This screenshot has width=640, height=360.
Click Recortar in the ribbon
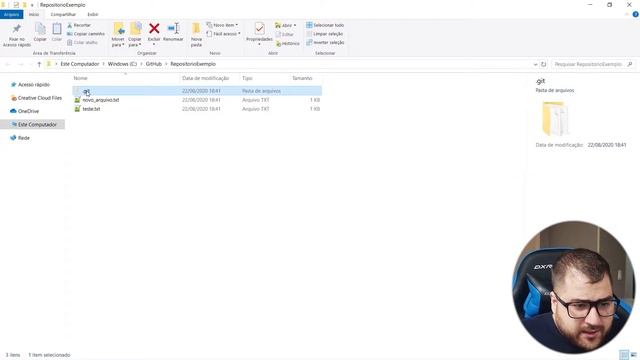click(x=79, y=25)
